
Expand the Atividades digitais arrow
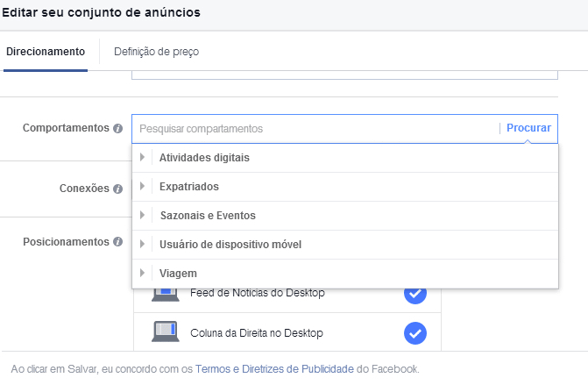coord(143,158)
